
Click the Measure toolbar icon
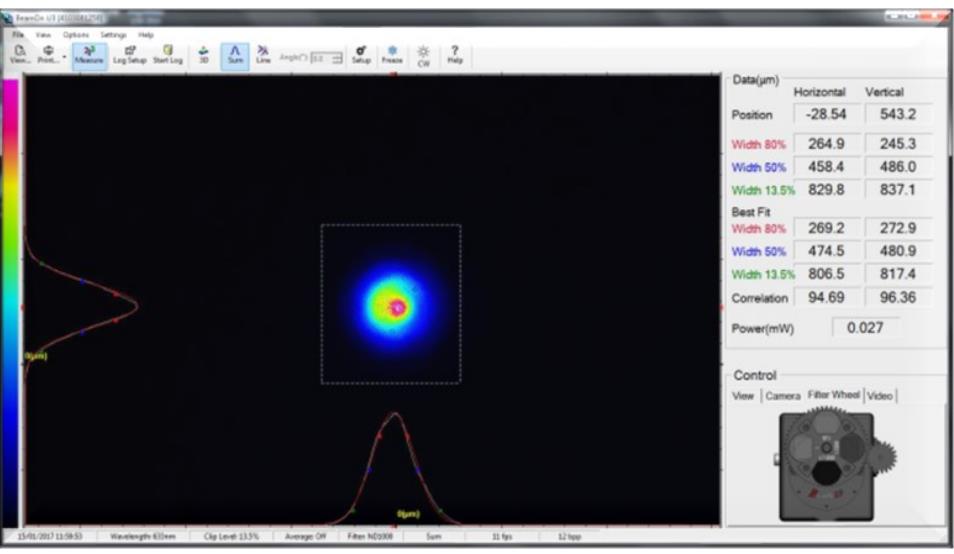89,53
